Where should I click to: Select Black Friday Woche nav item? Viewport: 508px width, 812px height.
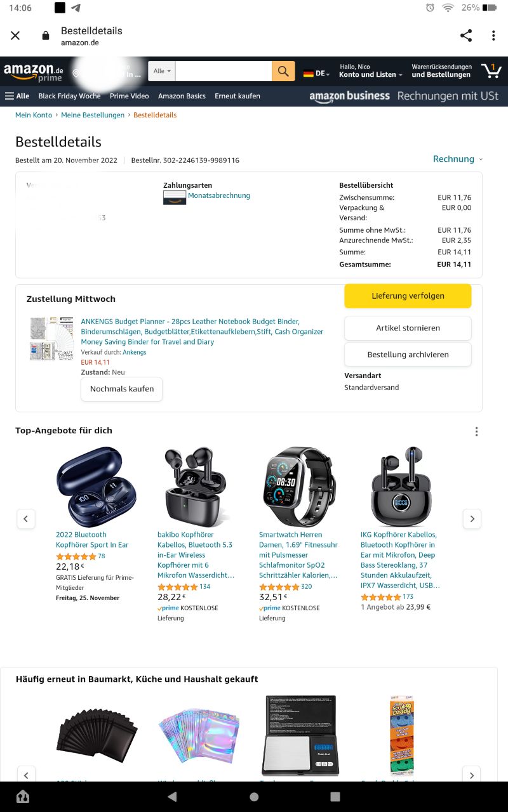click(x=69, y=96)
